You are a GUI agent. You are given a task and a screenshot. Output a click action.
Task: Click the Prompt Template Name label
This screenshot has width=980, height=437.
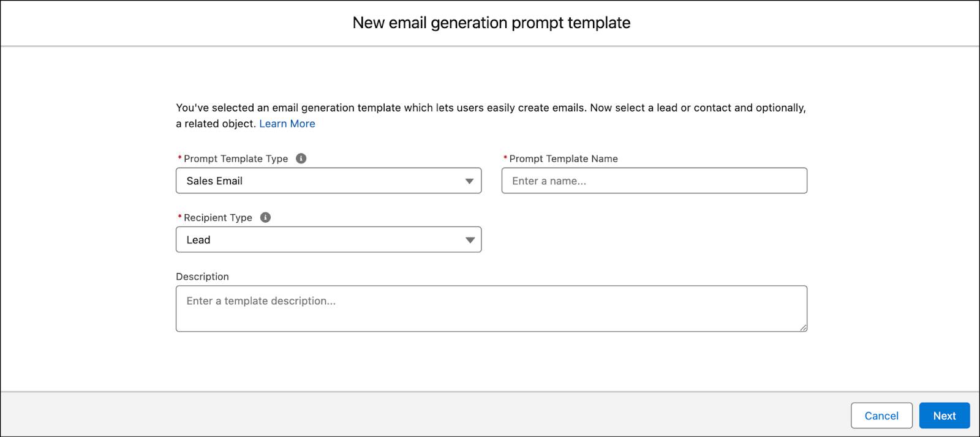click(x=563, y=158)
